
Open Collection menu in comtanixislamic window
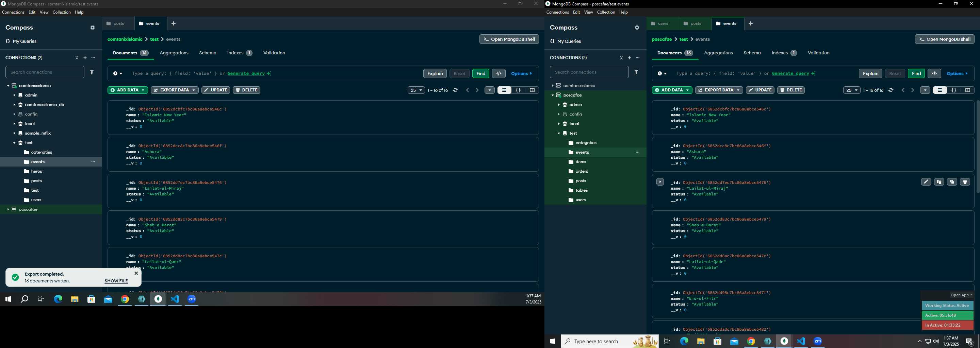[62, 12]
